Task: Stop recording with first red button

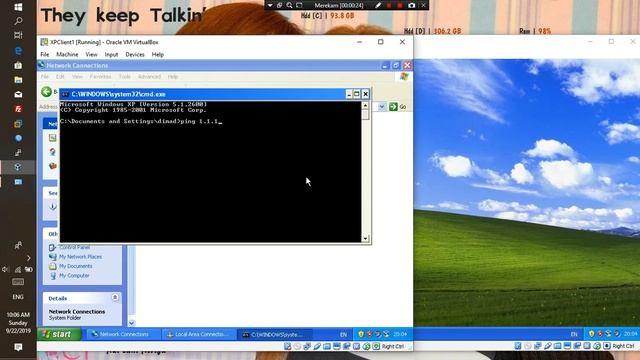Action: coord(389,5)
